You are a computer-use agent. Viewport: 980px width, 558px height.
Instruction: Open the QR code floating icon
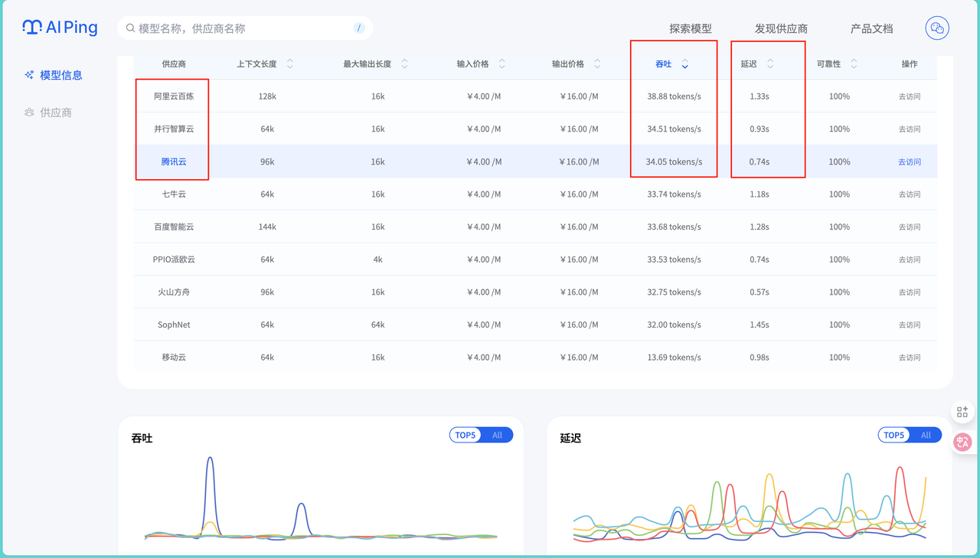[962, 412]
